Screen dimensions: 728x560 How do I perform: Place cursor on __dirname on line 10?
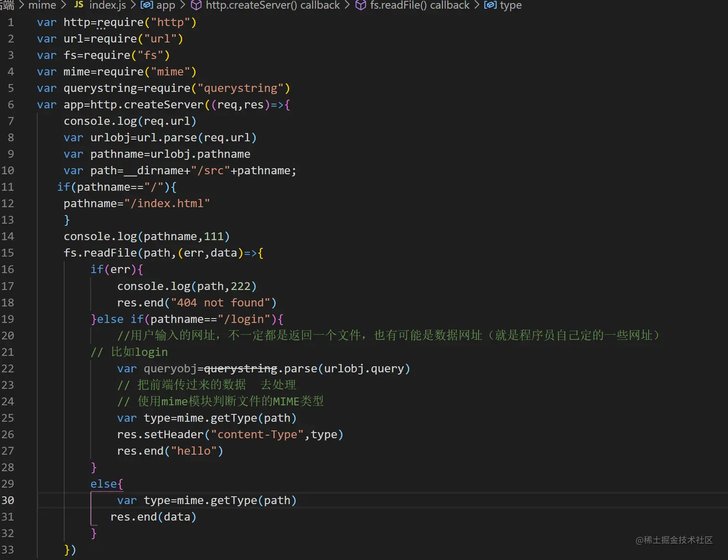click(154, 171)
